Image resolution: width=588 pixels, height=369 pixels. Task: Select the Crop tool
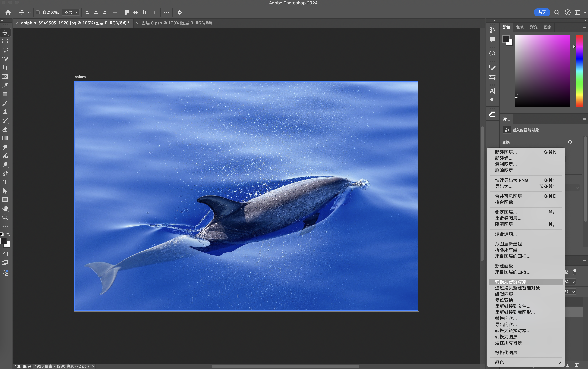(5, 68)
